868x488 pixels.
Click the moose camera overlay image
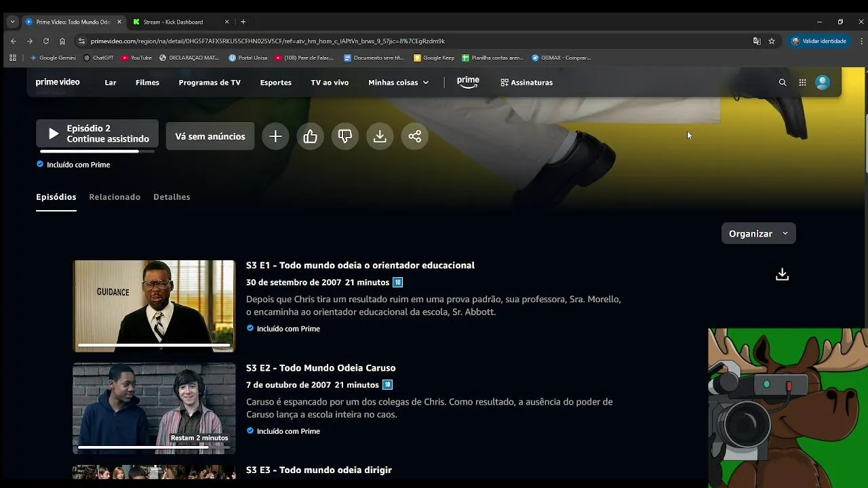coord(788,408)
